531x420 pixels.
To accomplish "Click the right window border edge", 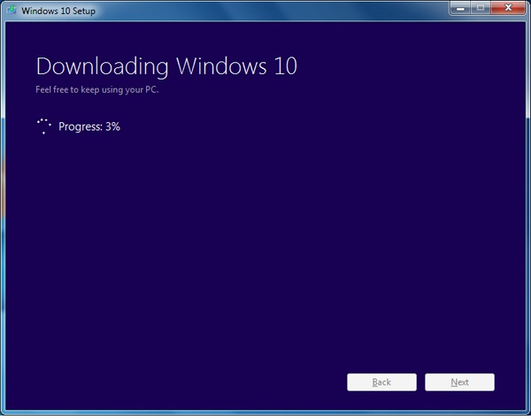I will click(x=528, y=217).
